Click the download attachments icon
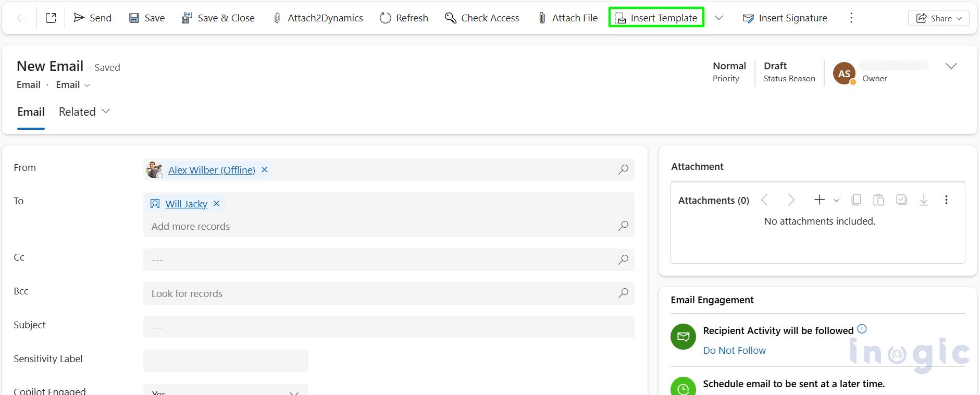The width and height of the screenshot is (980, 395). [924, 200]
